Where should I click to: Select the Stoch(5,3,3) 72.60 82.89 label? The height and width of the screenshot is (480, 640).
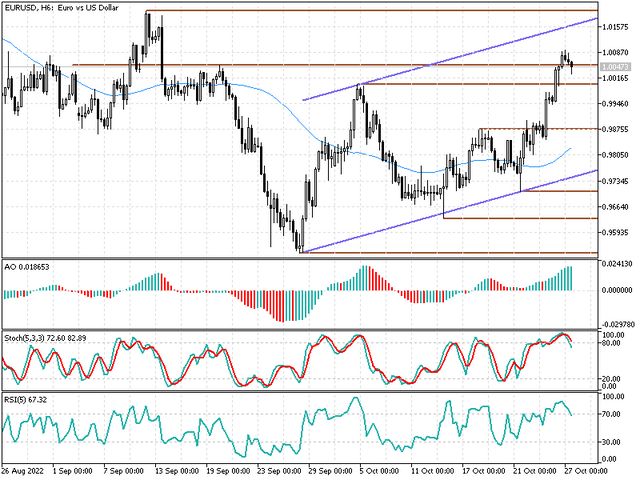click(45, 338)
